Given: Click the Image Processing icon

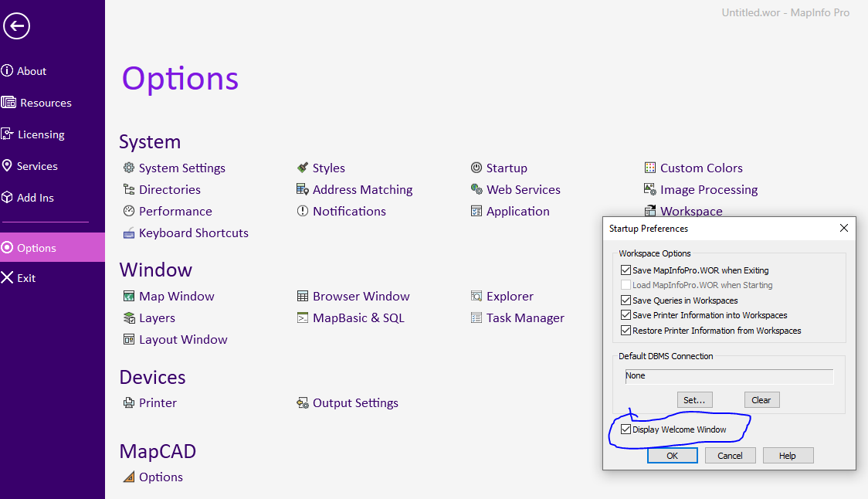Looking at the screenshot, I should [x=650, y=189].
